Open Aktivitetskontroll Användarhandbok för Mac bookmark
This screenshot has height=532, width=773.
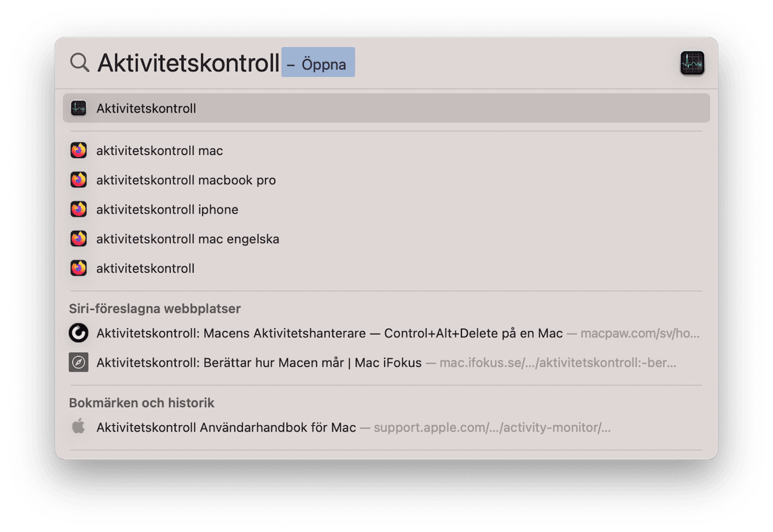click(226, 428)
